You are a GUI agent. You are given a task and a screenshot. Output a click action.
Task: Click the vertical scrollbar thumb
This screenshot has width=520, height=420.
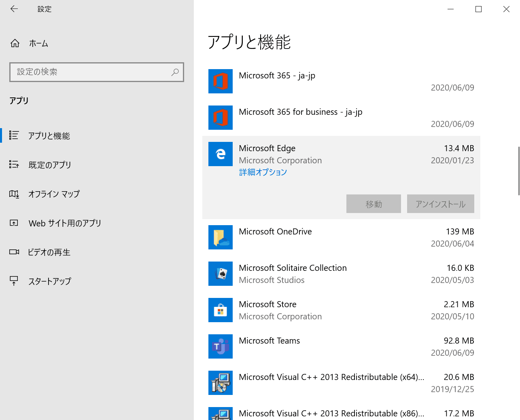519,171
